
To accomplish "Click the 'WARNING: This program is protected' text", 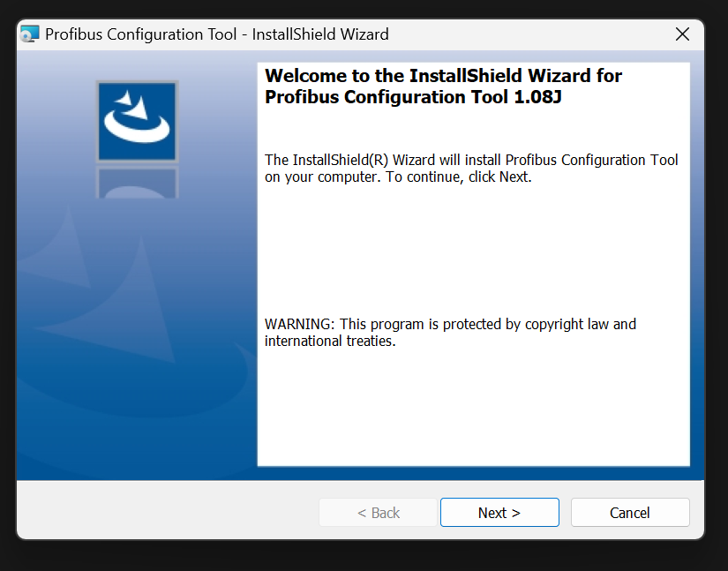I will [x=450, y=333].
